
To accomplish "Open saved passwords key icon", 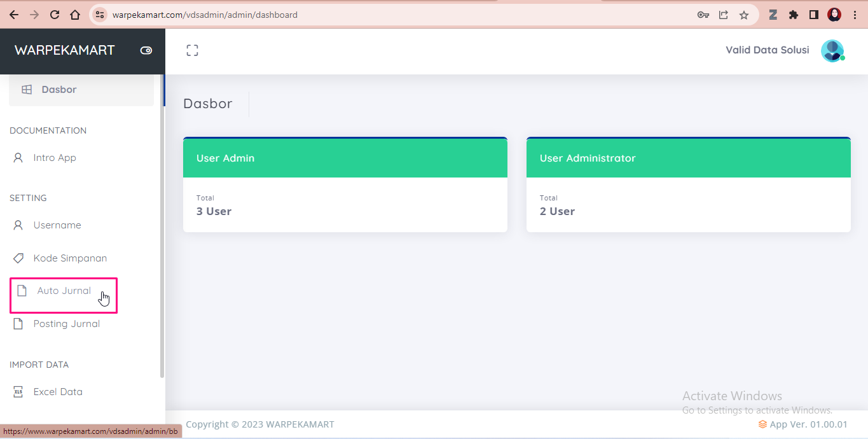I will coord(703,15).
